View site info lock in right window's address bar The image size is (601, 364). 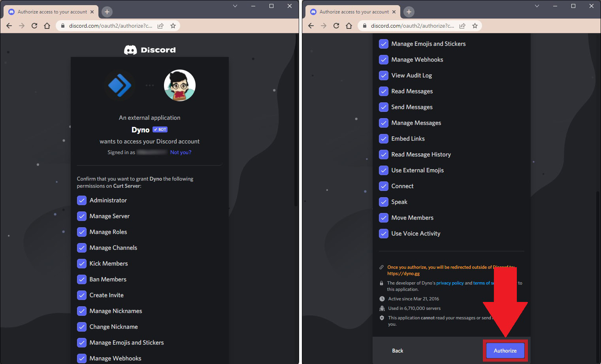(364, 26)
